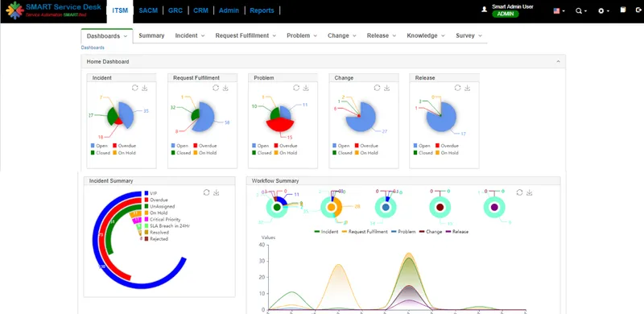Expand the Incident menu
This screenshot has height=314, width=644.
[x=190, y=35]
